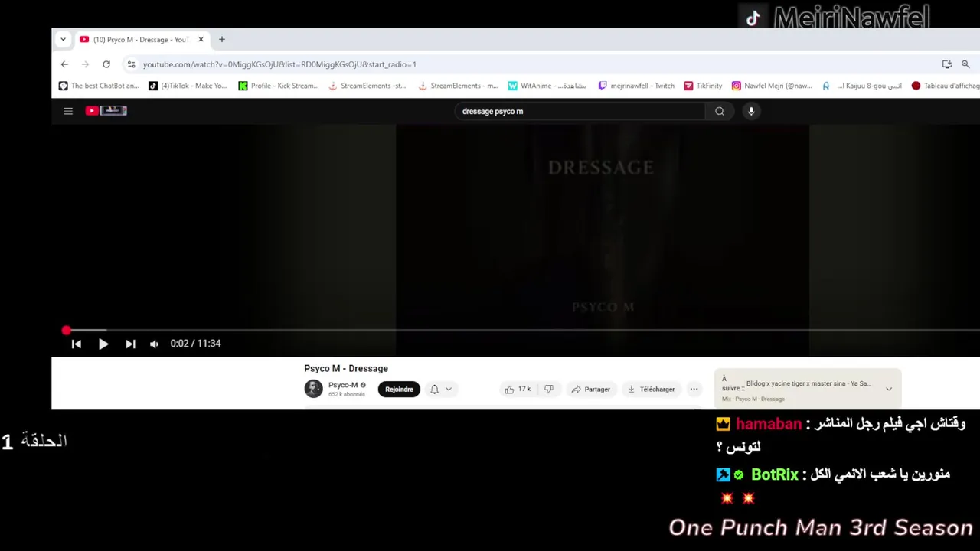Viewport: 980px width, 551px height.
Task: Expand the À suivre playlist panel
Action: 889,389
